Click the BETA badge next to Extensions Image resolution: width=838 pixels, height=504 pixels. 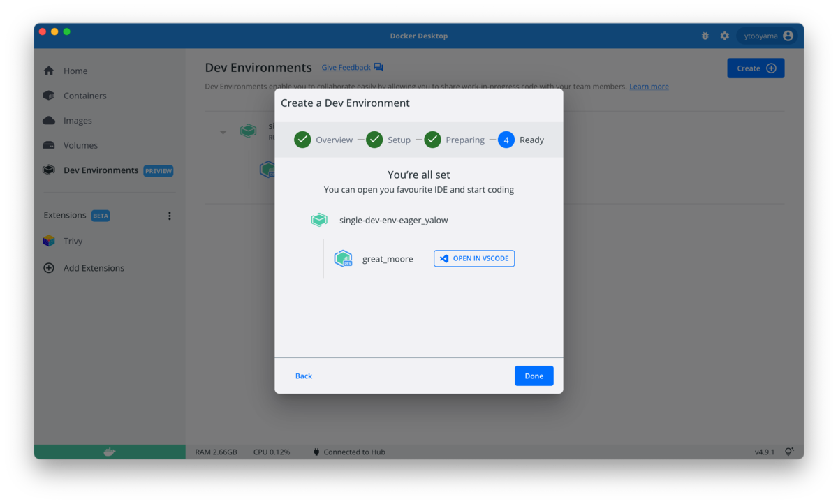101,216
